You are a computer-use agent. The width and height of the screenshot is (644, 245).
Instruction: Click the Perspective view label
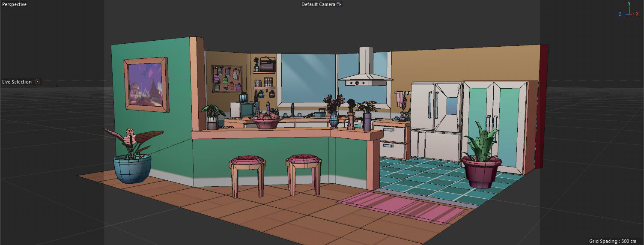coord(15,4)
